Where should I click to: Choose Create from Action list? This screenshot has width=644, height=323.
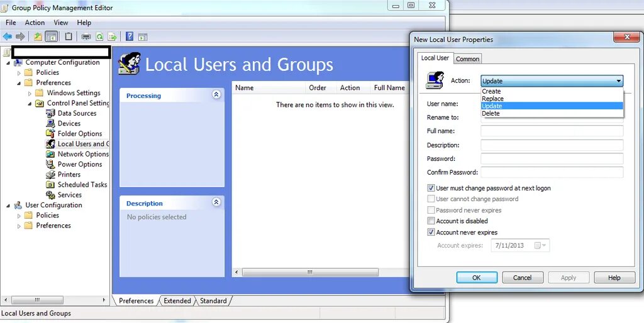pyautogui.click(x=552, y=91)
